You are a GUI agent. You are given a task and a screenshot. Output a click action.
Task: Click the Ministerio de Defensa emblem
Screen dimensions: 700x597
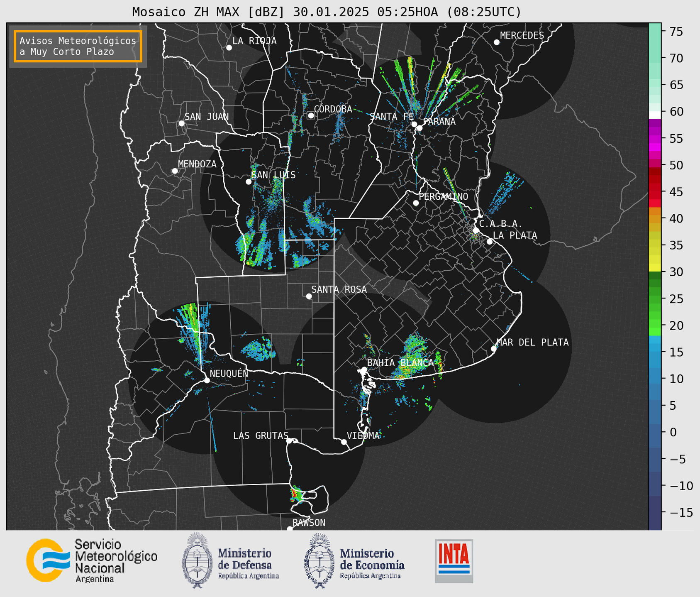click(x=197, y=560)
